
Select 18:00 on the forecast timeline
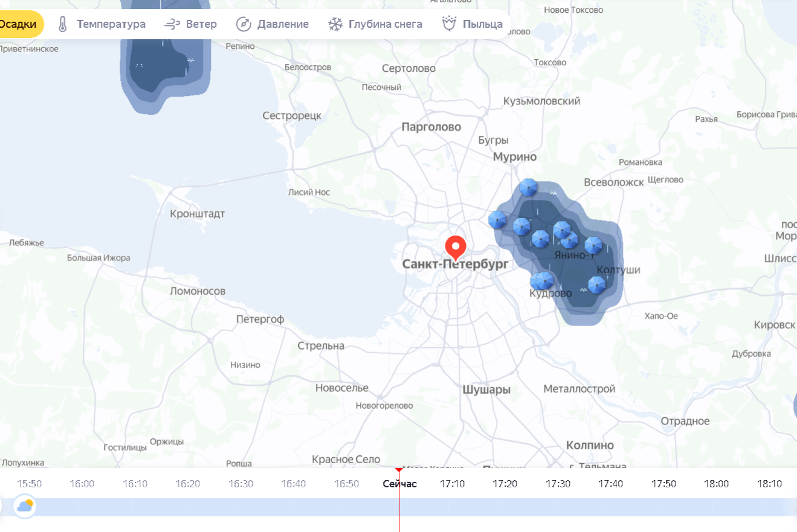click(x=716, y=484)
